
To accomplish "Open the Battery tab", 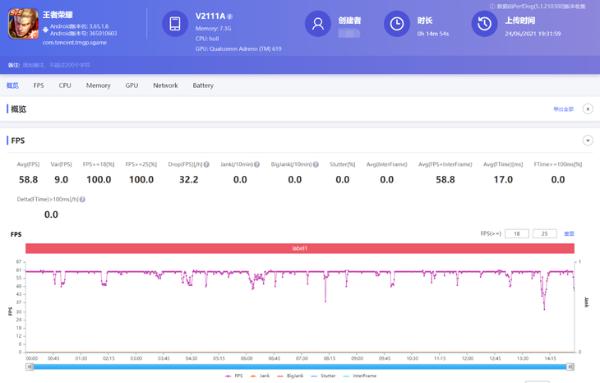I will tap(203, 85).
